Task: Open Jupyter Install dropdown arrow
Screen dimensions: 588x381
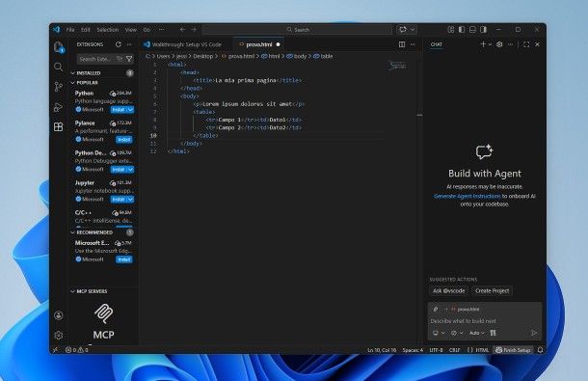Action: 130,200
